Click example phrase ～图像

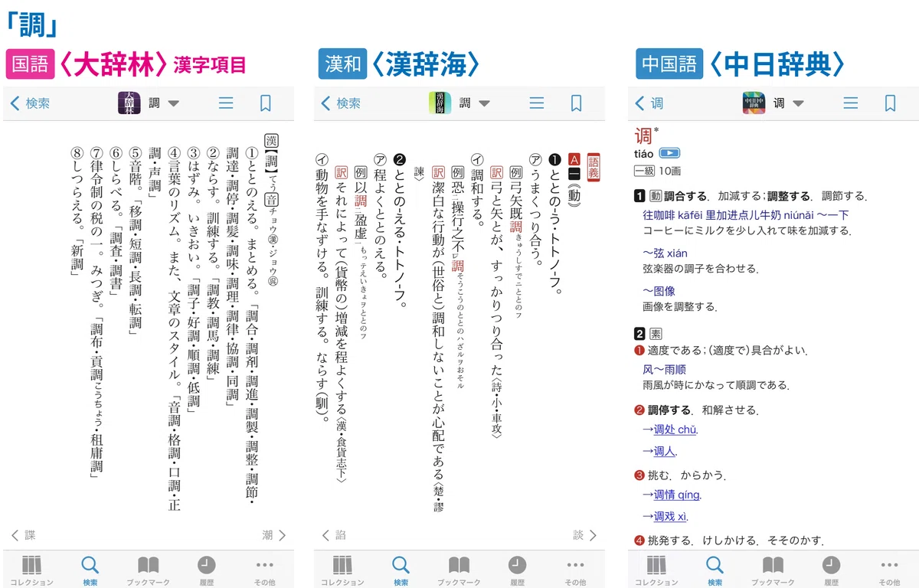(659, 291)
